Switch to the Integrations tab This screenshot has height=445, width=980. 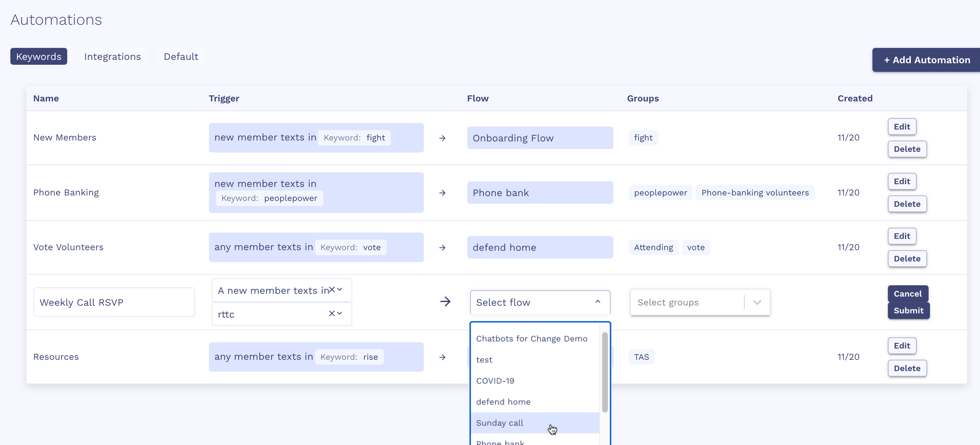pyautogui.click(x=113, y=56)
